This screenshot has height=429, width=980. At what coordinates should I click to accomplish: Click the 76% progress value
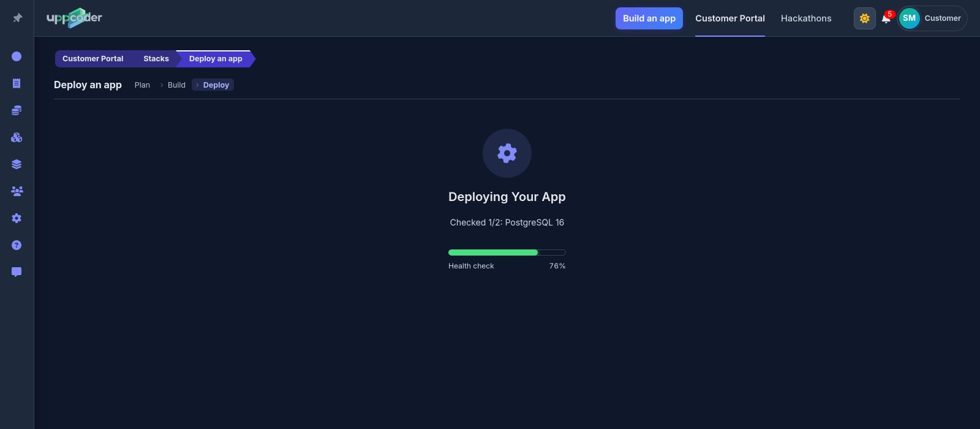coord(557,266)
